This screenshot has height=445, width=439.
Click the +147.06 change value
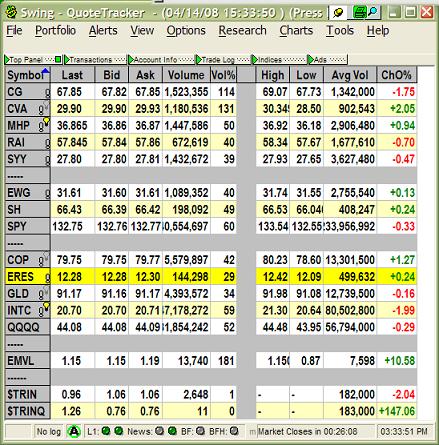[397, 411]
